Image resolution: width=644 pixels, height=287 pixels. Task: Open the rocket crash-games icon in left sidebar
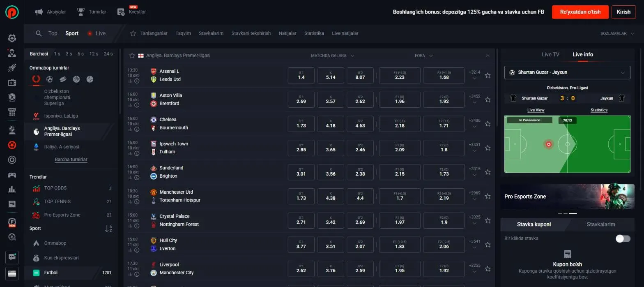12,68
